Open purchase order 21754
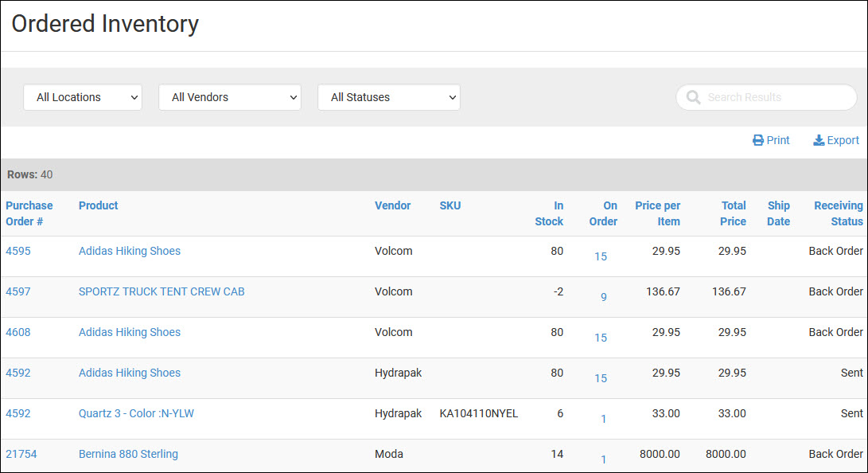Viewport: 868px width, 473px height. [21, 454]
